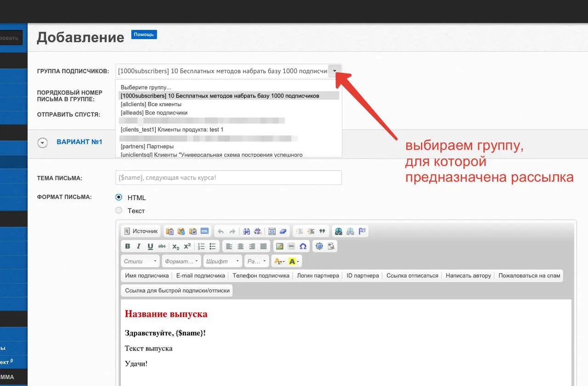This screenshot has height=386, width=588.
Task: Toggle bold formatting in the editor
Action: [x=128, y=246]
